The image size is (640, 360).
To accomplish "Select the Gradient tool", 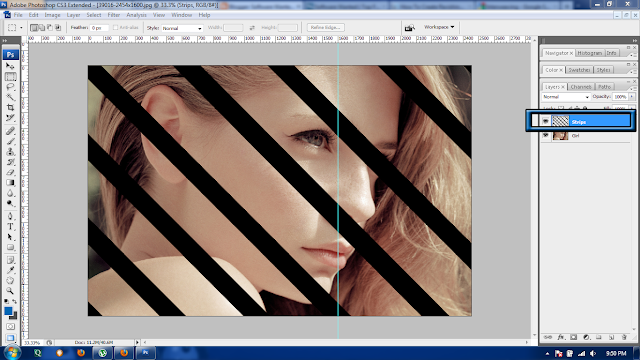I will click(x=10, y=183).
